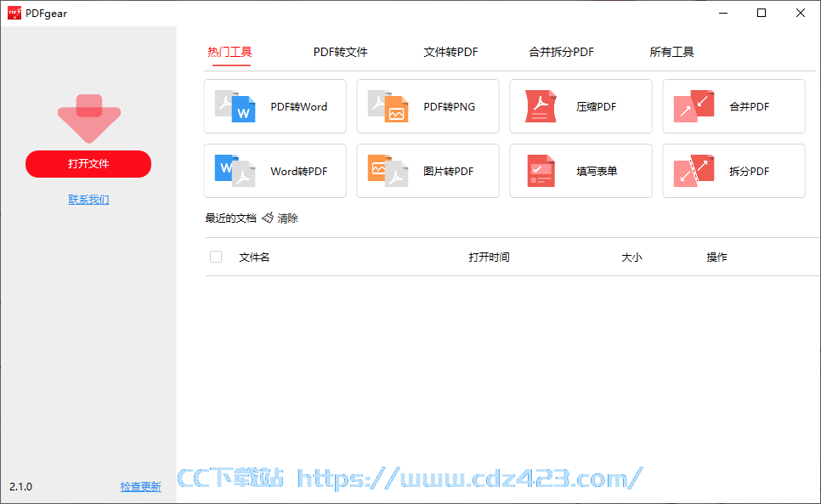
Task: Click the 合并PDF merge arrows icon
Action: [x=694, y=106]
